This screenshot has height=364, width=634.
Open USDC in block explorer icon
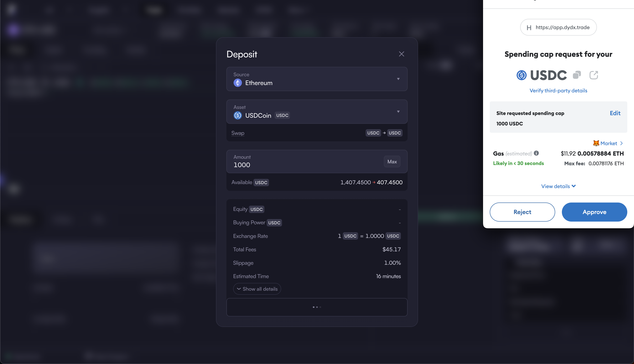pyautogui.click(x=594, y=75)
